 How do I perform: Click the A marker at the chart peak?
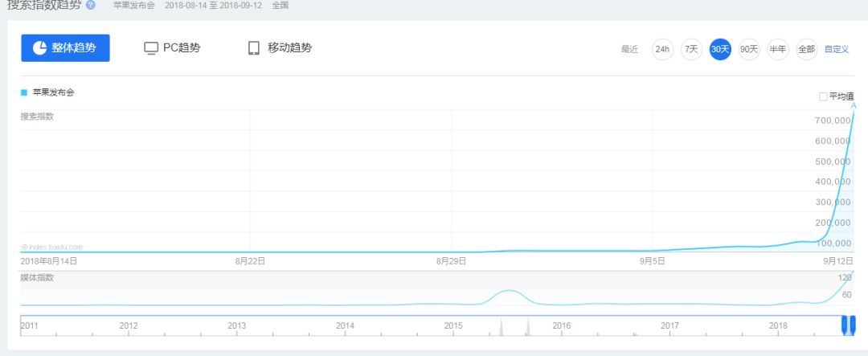pyautogui.click(x=854, y=106)
